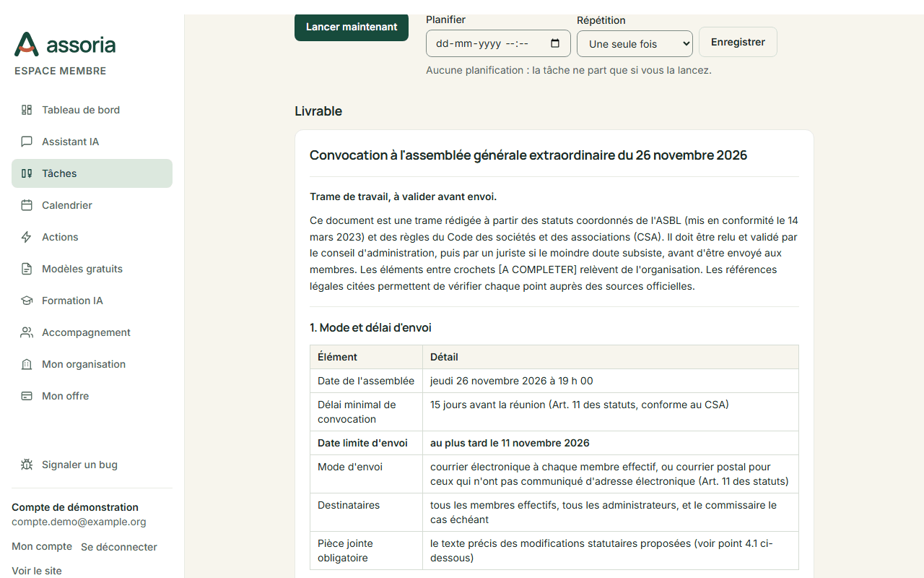This screenshot has height=578, width=924.
Task: Click the Actions lightning bolt icon
Action: tap(27, 237)
